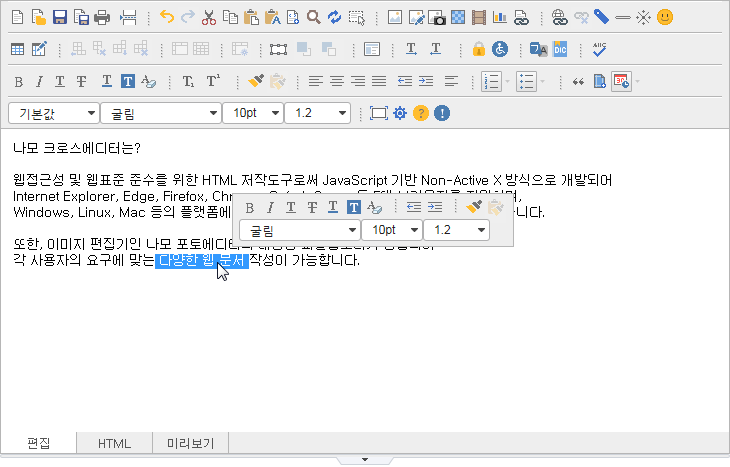Open Replace with the blue circular arrows icon
The height and width of the screenshot is (467, 730).
pyautogui.click(x=334, y=18)
